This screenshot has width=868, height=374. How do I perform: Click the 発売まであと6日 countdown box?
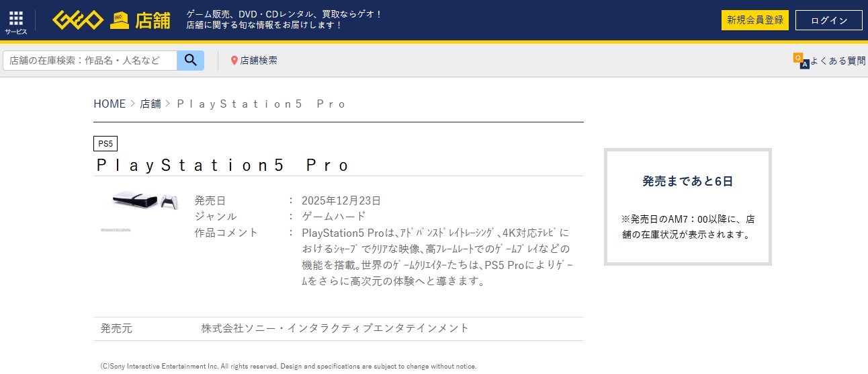click(x=687, y=207)
